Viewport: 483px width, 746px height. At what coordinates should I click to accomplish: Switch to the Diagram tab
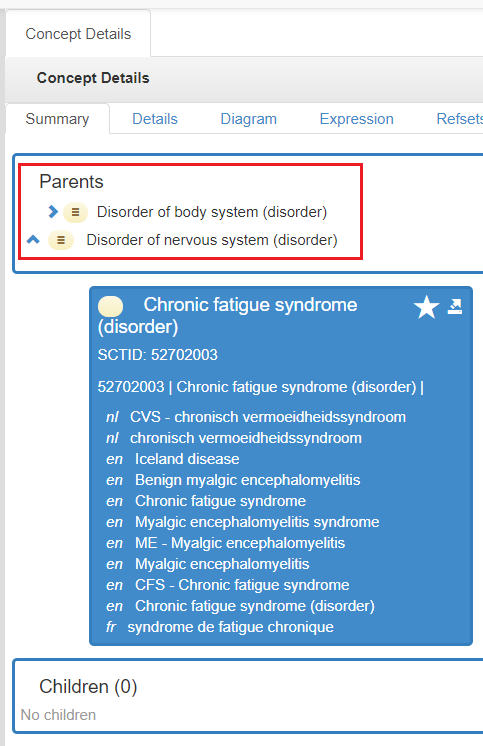248,119
